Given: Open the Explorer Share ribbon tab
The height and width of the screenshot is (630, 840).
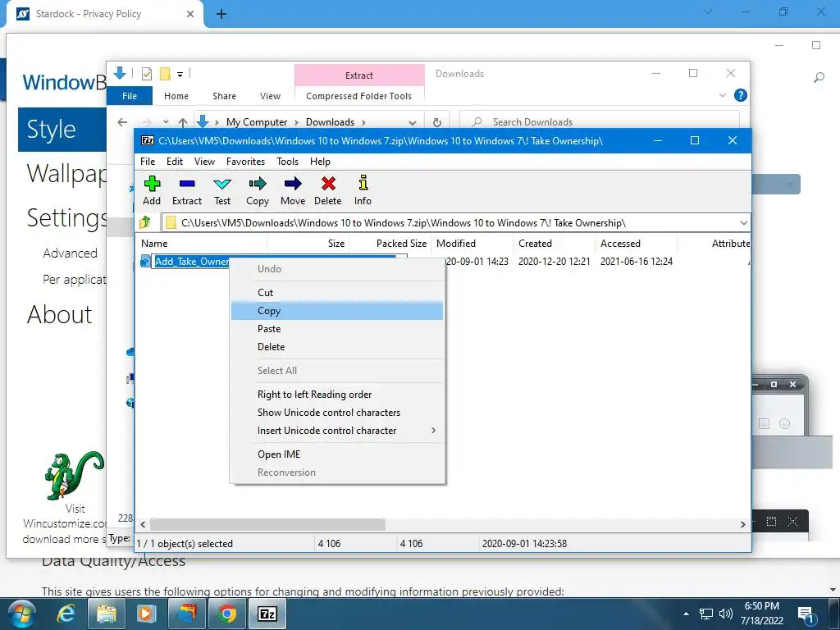Looking at the screenshot, I should [224, 96].
